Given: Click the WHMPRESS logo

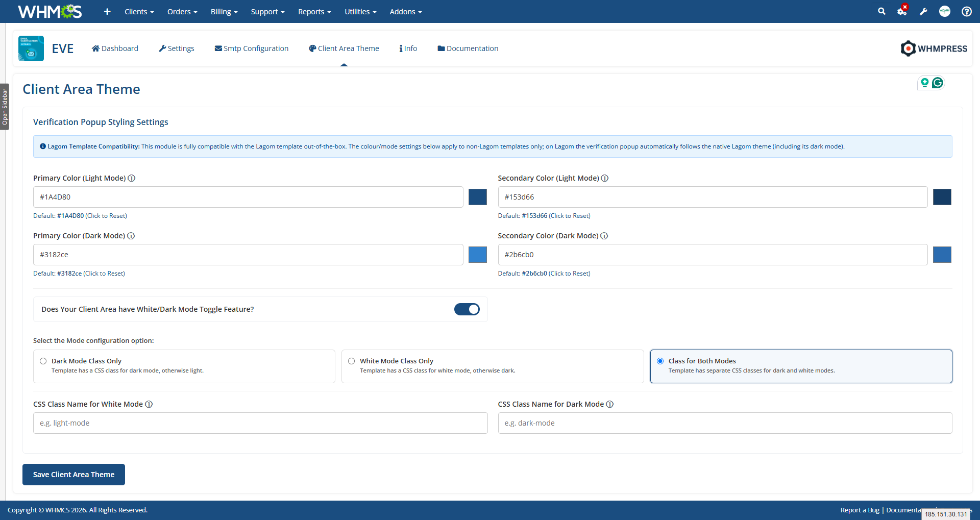Looking at the screenshot, I should [934, 48].
